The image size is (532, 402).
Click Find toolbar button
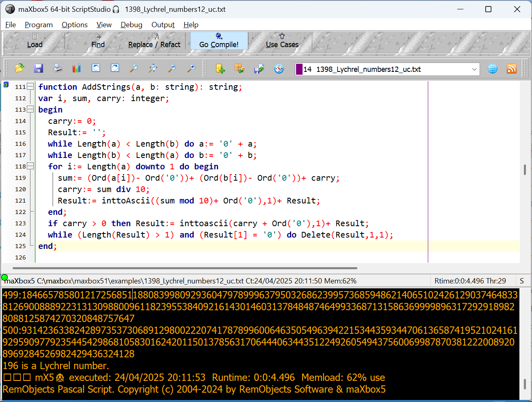click(x=98, y=41)
